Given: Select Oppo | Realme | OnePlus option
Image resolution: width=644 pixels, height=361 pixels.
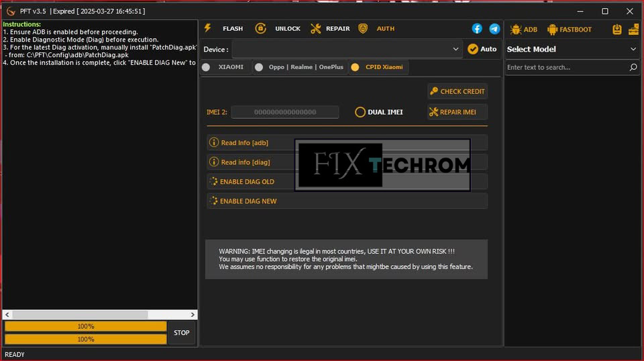Looking at the screenshot, I should coord(300,67).
